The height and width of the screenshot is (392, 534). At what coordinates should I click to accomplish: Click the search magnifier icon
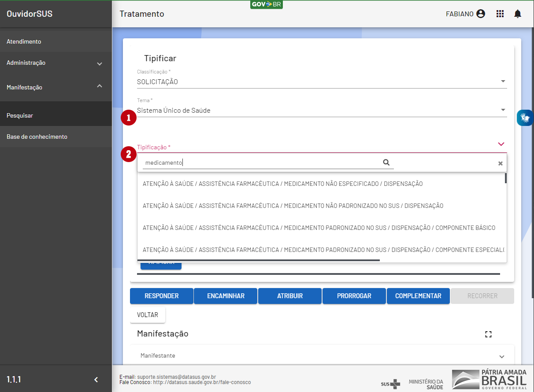[386, 163]
